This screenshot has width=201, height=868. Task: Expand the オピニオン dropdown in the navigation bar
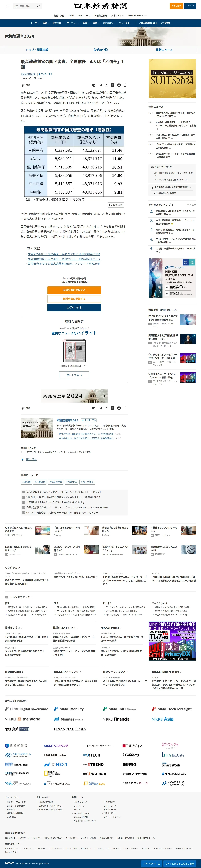[109, 23]
